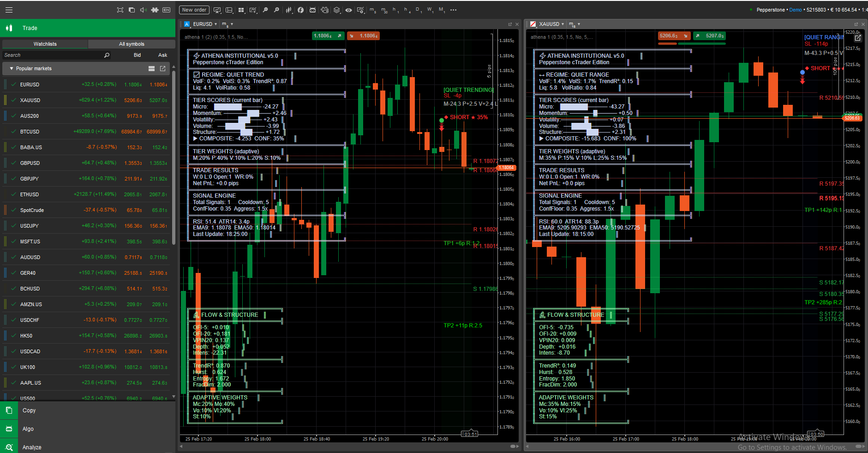The width and height of the screenshot is (868, 453).
Task: Toggle the m5 timeframe shortcut button
Action: (372, 10)
